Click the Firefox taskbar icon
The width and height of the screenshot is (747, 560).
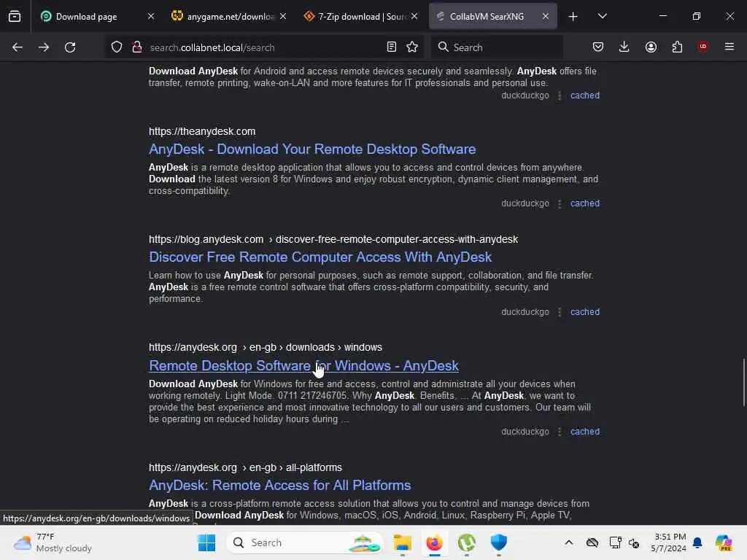tap(435, 542)
